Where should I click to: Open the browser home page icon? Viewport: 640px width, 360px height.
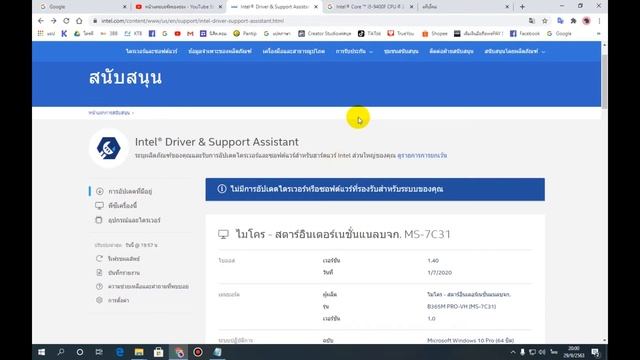pyautogui.click(x=79, y=21)
